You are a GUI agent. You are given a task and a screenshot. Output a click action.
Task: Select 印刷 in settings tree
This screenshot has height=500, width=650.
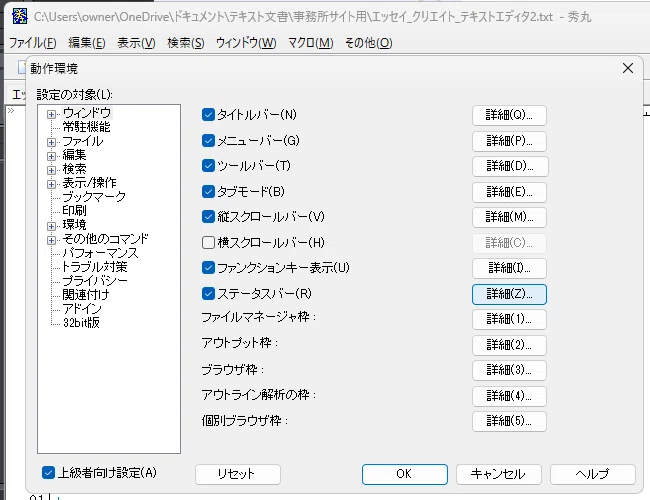(x=74, y=211)
